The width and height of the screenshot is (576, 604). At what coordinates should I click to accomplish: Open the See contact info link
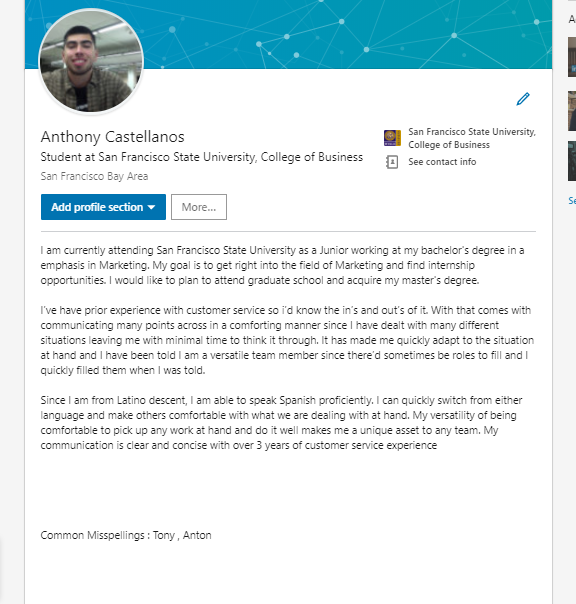click(442, 162)
